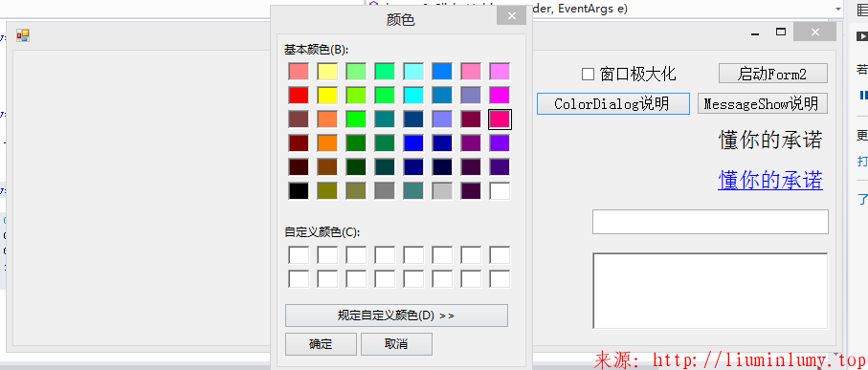The image size is (868, 370).
Task: Minimize the Form window
Action: (x=754, y=33)
